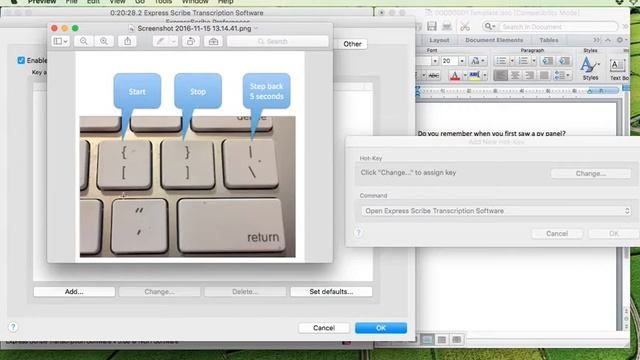Click the Cut scissors icon in Word

(x=465, y=27)
